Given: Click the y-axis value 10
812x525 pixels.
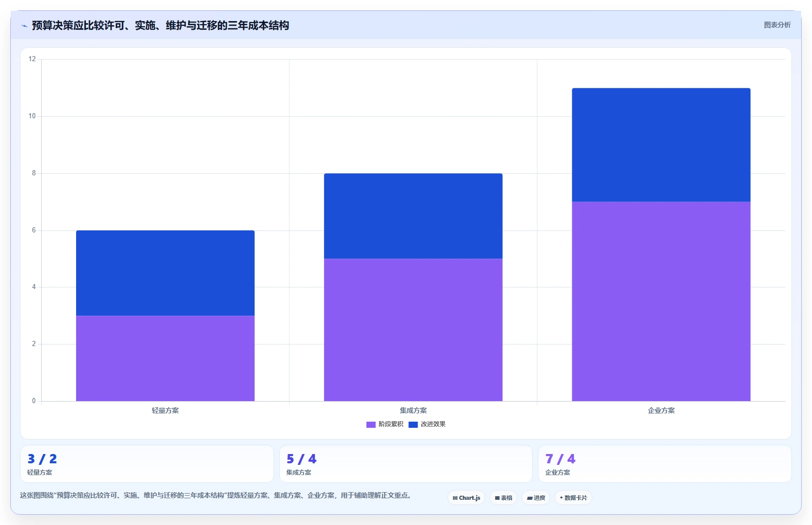Looking at the screenshot, I should [x=32, y=116].
